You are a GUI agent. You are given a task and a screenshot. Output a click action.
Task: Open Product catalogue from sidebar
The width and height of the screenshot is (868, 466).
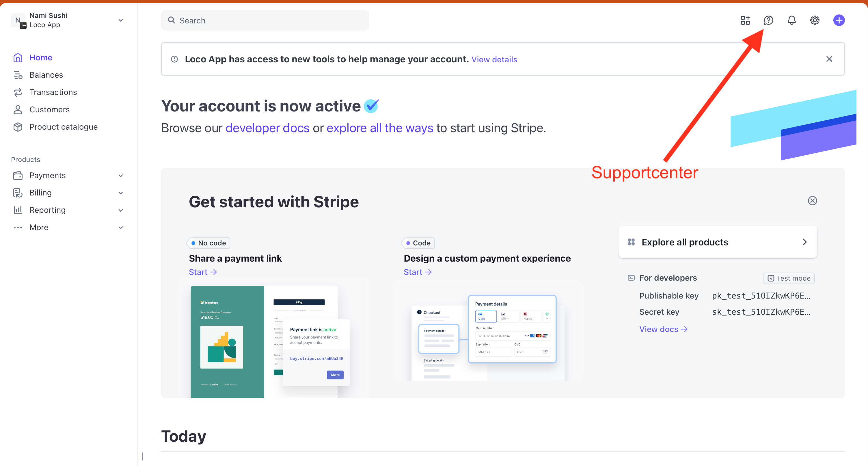coord(63,127)
